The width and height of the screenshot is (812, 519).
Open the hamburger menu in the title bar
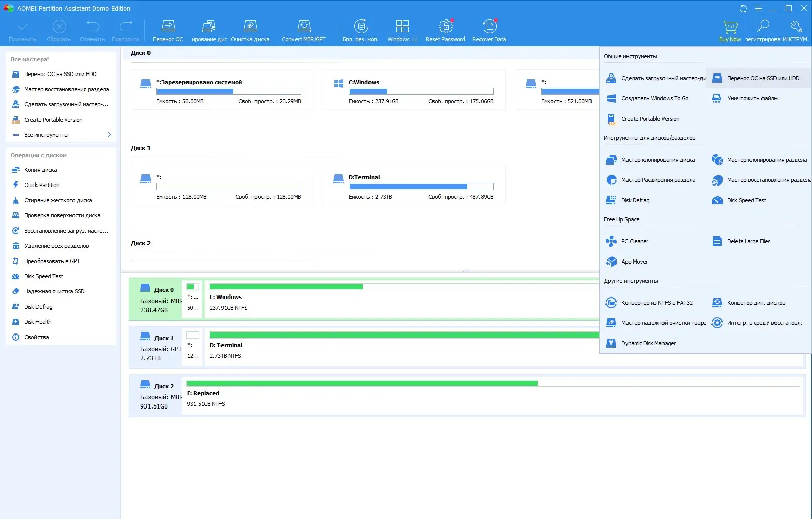click(x=758, y=8)
